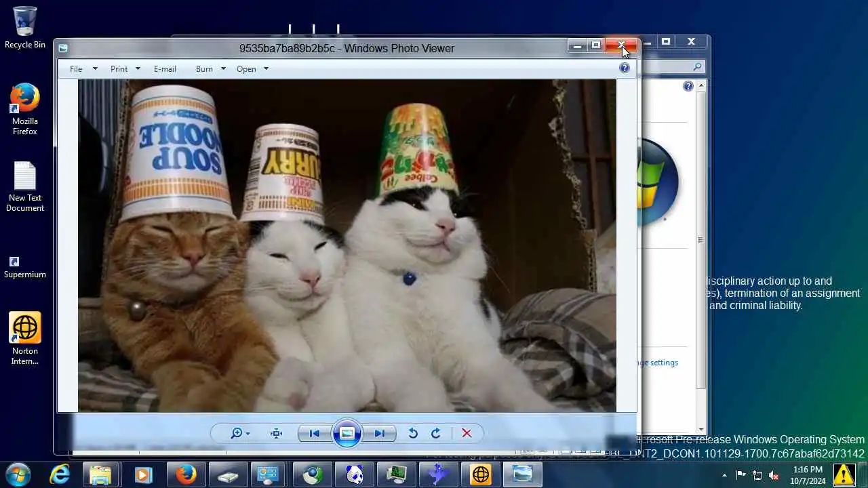
Task: Click the scrollbar thumb in the back window
Action: (701, 240)
